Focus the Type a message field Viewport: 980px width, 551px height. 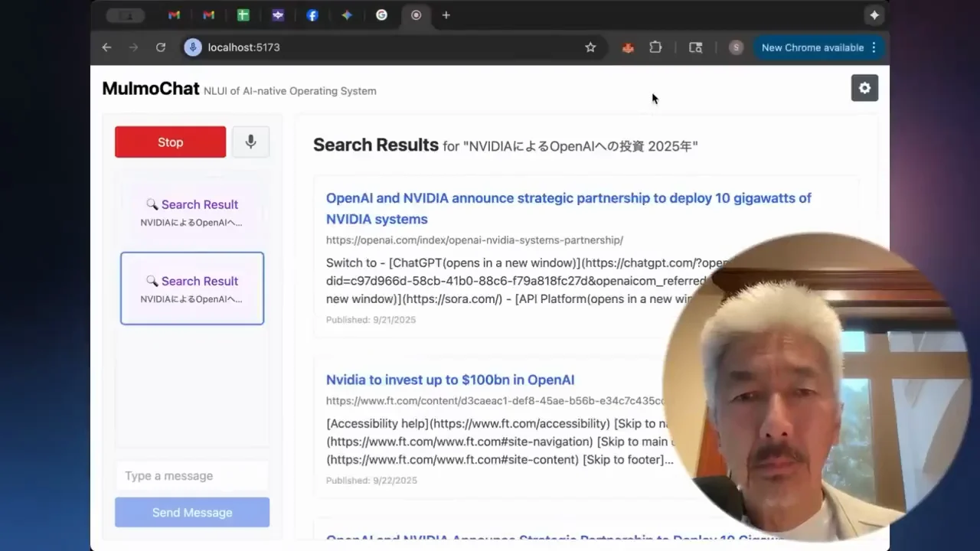click(x=192, y=476)
